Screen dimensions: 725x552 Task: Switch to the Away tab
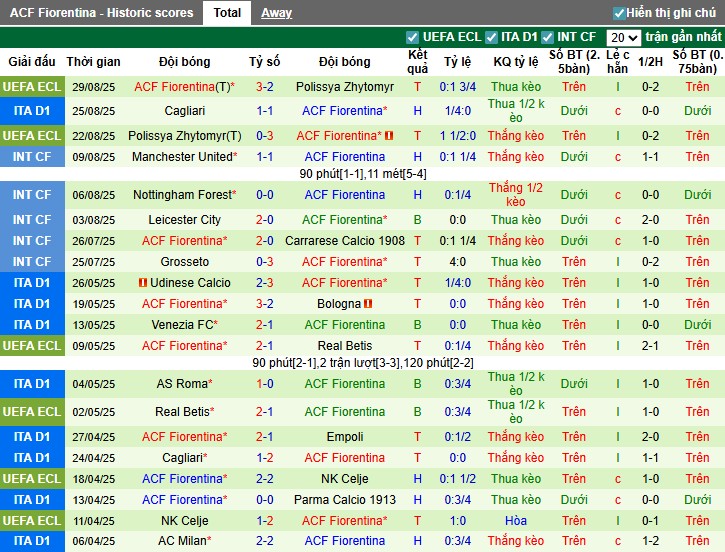(277, 13)
